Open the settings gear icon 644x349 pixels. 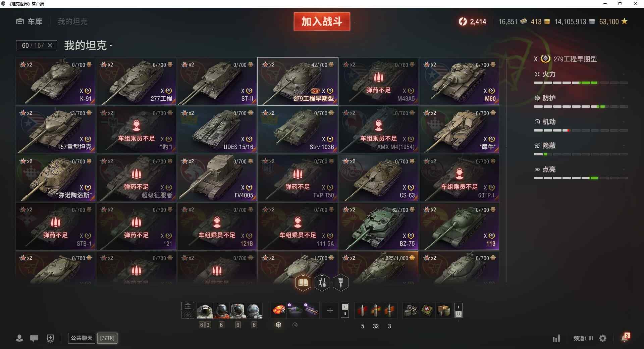603,338
